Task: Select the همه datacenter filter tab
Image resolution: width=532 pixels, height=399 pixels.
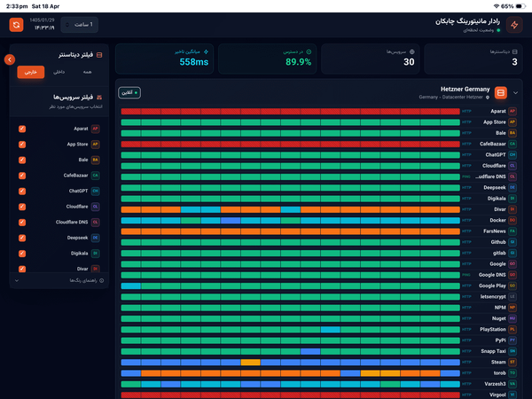Action: 87,72
